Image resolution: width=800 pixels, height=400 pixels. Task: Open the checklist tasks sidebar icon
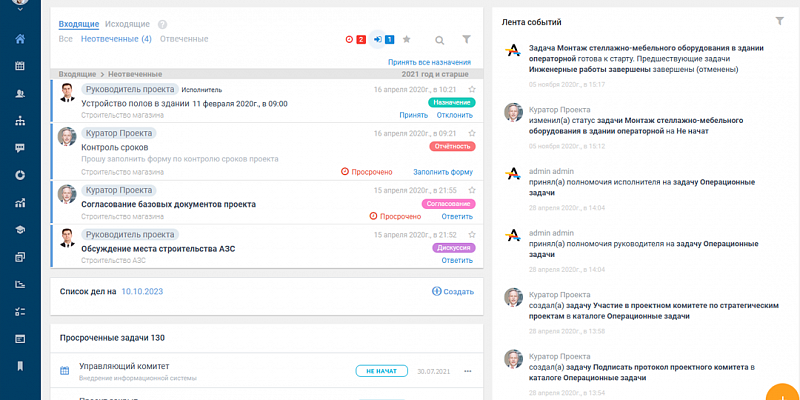20,311
